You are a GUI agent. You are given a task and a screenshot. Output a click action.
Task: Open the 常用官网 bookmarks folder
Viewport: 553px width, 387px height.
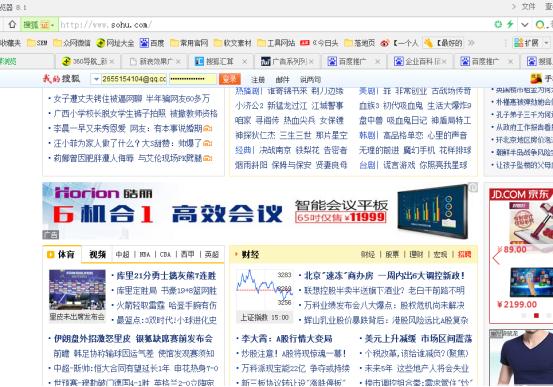189,43
